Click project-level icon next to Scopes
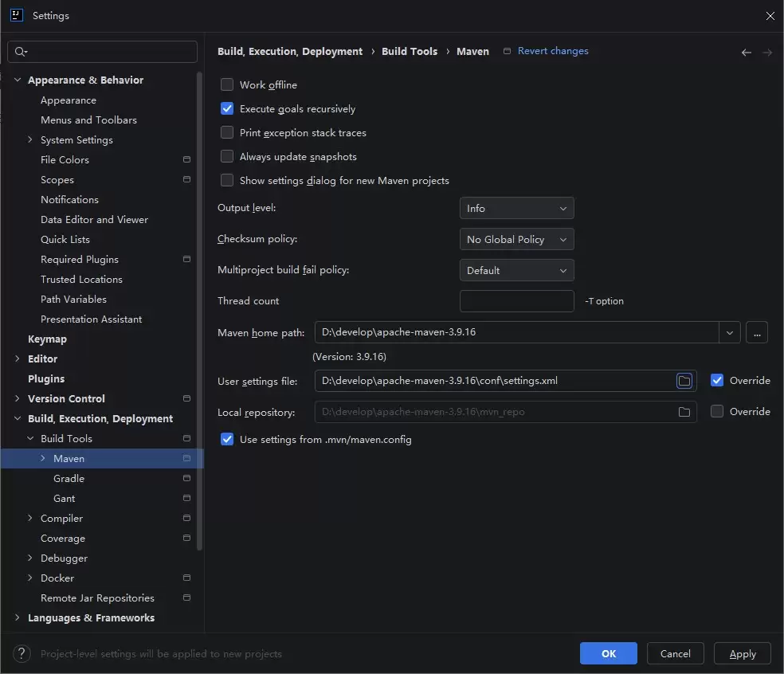Viewport: 784px width, 674px height. [186, 179]
